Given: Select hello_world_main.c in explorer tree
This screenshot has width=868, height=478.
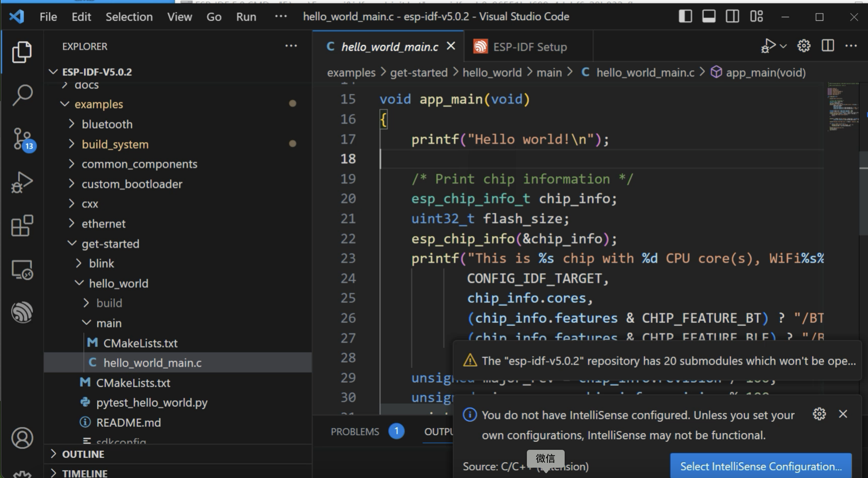Looking at the screenshot, I should (178, 362).
